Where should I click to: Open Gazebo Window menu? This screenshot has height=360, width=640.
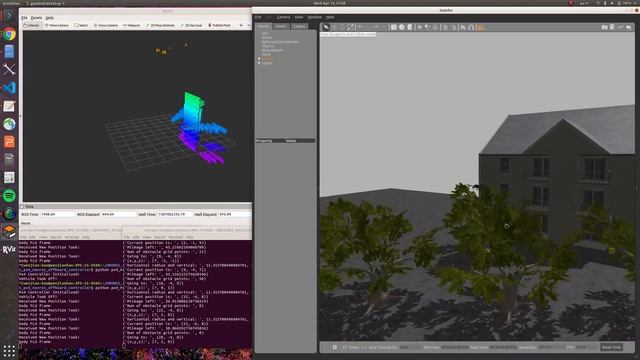point(315,17)
